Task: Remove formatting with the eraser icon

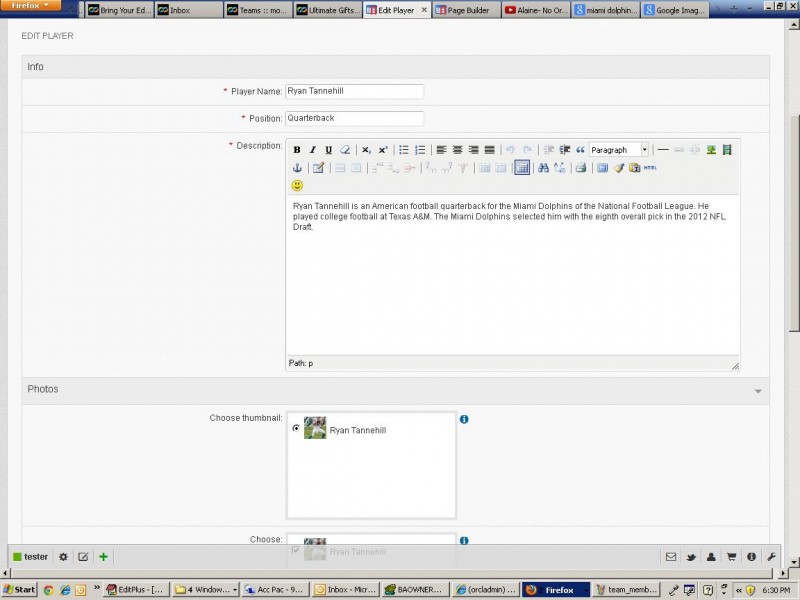Action: (x=345, y=150)
